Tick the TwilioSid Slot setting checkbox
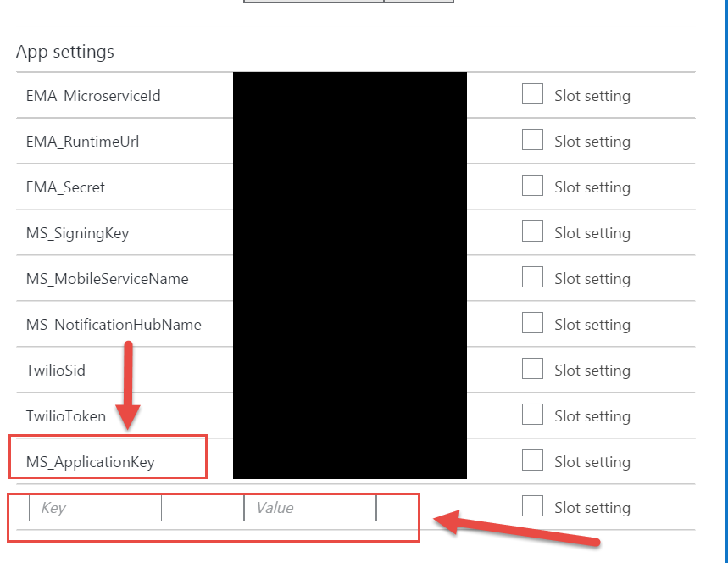The image size is (728, 563). [532, 368]
